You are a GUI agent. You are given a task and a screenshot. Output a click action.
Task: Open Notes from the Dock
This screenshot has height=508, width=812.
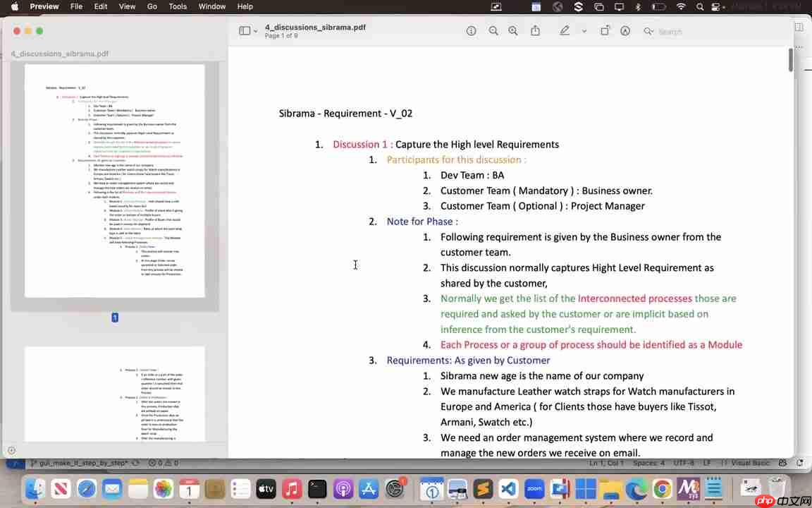(137, 489)
